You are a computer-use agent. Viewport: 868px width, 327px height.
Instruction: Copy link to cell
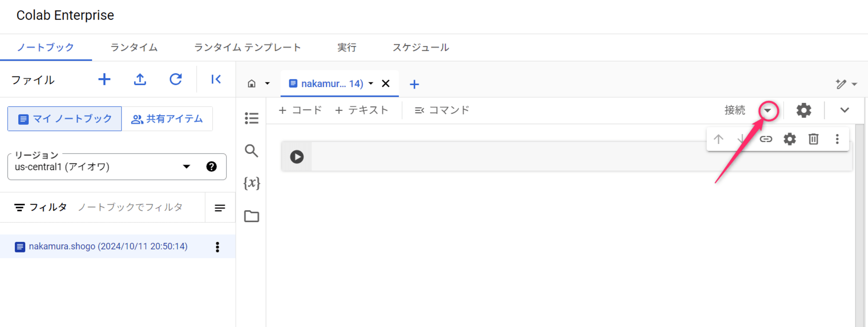point(766,139)
